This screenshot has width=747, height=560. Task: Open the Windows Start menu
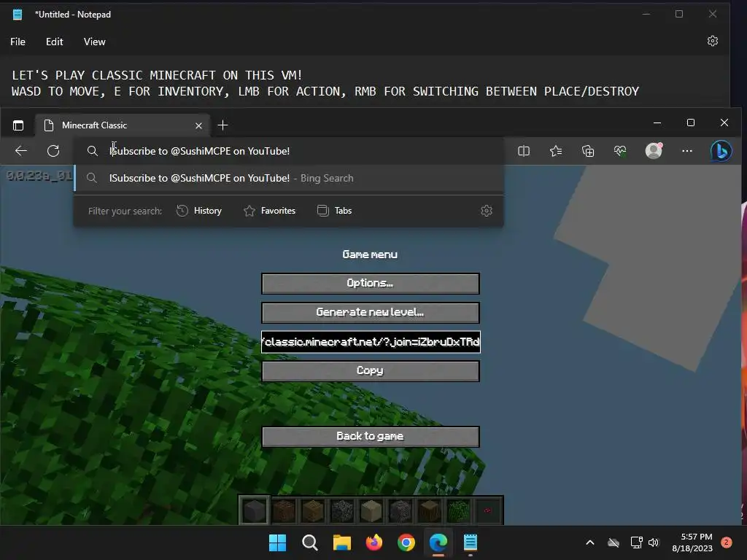[277, 542]
